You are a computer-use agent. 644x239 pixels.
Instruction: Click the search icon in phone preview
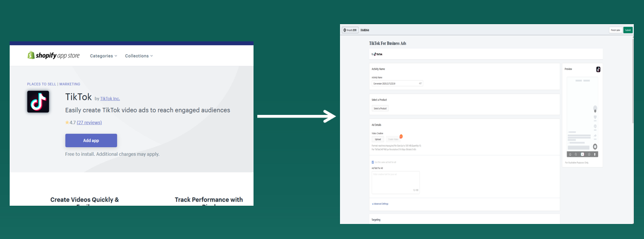pos(576,154)
